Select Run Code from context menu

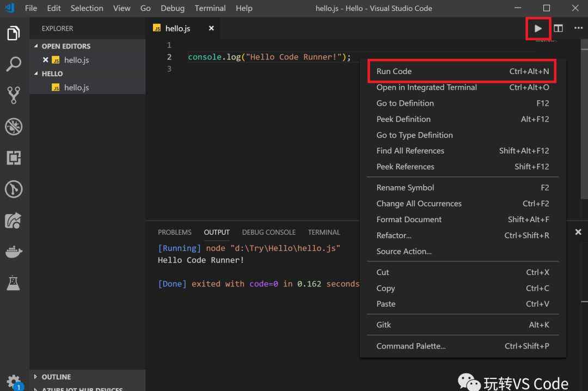tap(394, 71)
